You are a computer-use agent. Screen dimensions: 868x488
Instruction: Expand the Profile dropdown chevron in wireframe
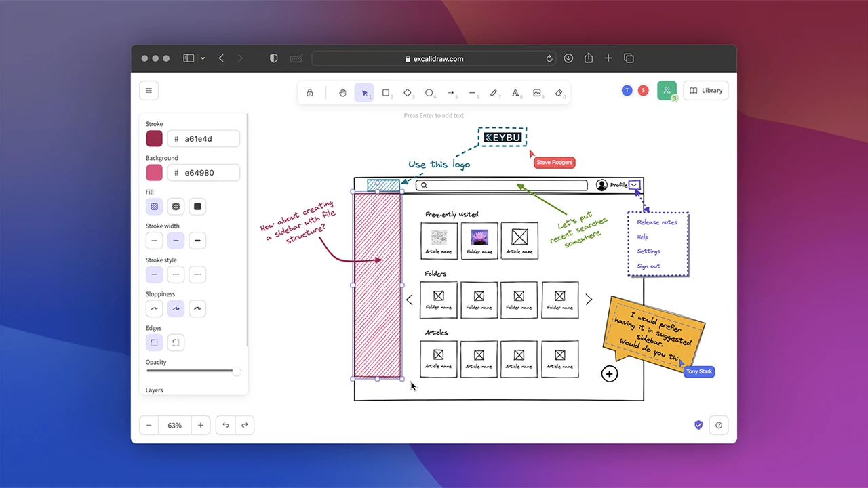(x=634, y=185)
